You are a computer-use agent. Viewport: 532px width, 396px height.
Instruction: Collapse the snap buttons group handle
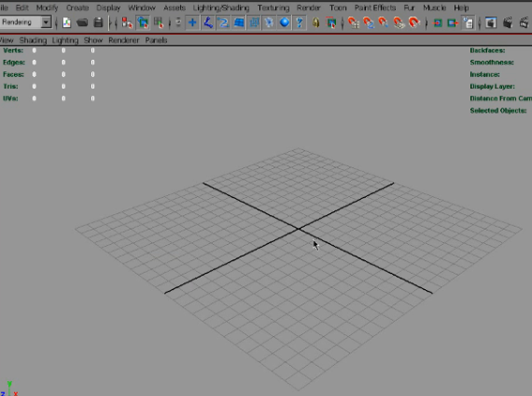point(342,23)
